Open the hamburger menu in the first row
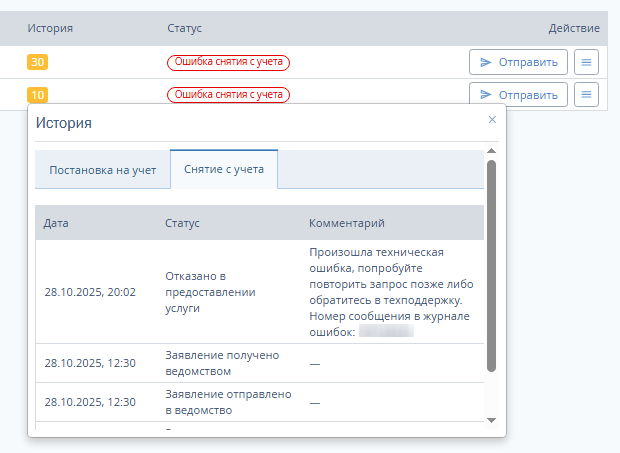 (x=587, y=62)
